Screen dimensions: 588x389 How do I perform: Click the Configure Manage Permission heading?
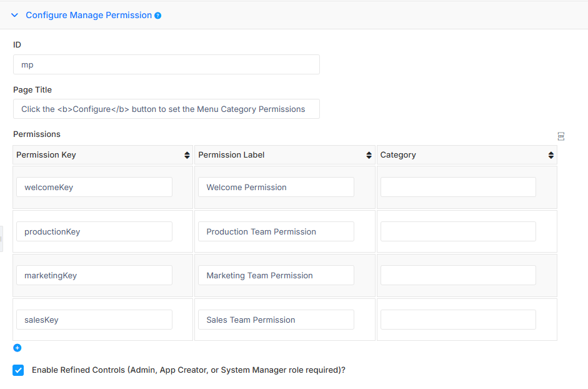click(89, 15)
